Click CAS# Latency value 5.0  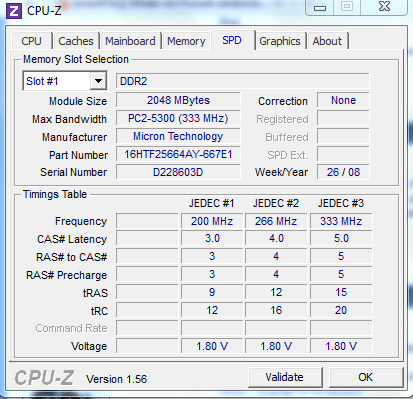point(341,239)
